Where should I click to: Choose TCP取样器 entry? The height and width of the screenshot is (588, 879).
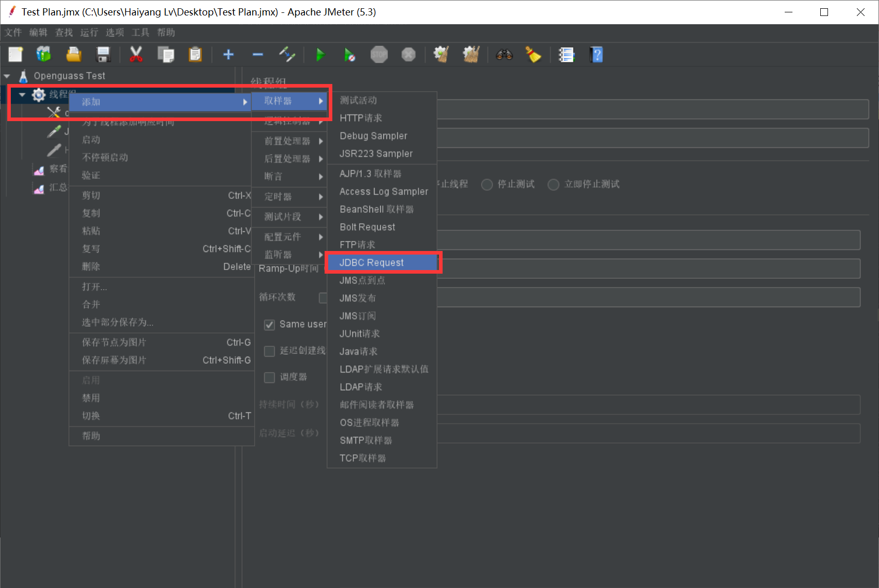pos(382,458)
